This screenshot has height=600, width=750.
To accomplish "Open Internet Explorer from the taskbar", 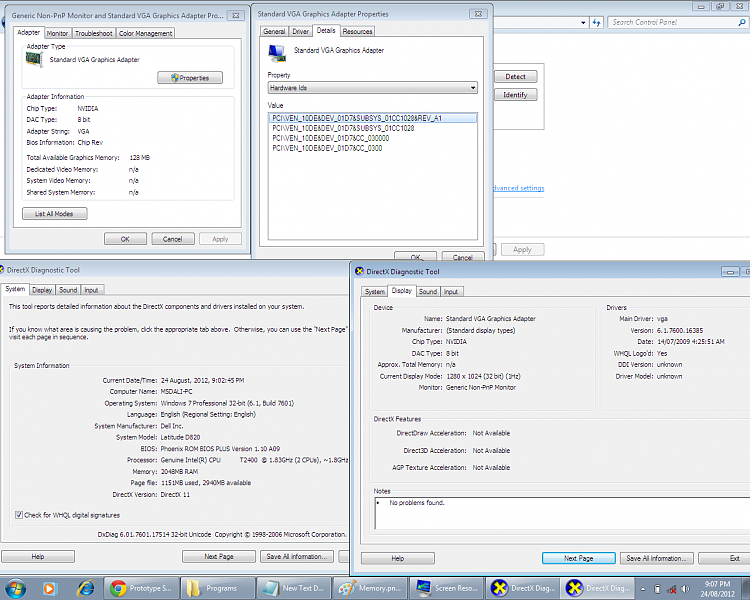I will [x=86, y=589].
